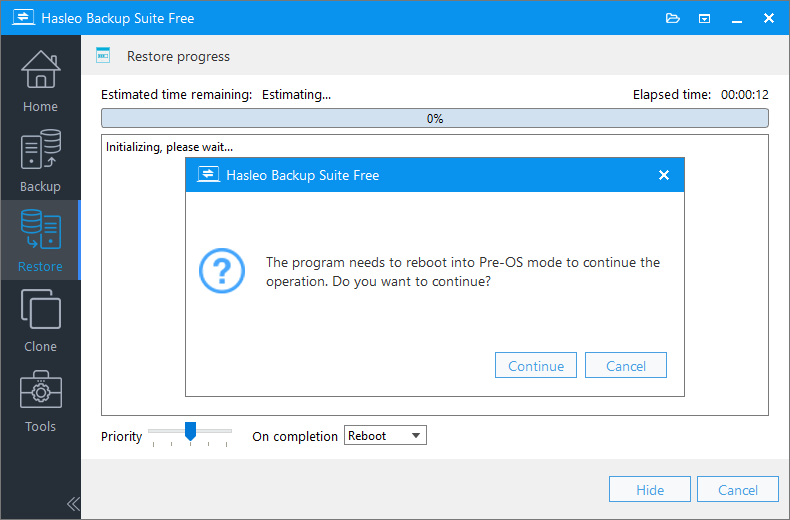
Task: Open the On completion Reboot dropdown
Action: coord(385,435)
